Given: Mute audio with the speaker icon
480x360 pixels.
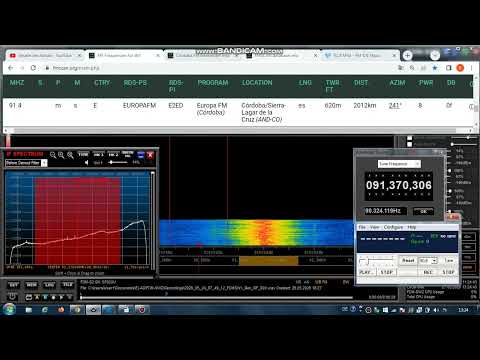Looking at the screenshot, I should (x=87, y=163).
